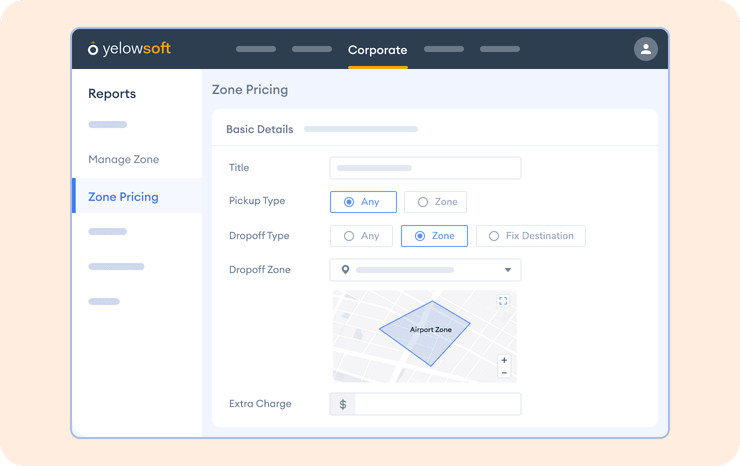Select Fix Destination dropoff option
Viewport: 740px width, 466px height.
tap(530, 236)
